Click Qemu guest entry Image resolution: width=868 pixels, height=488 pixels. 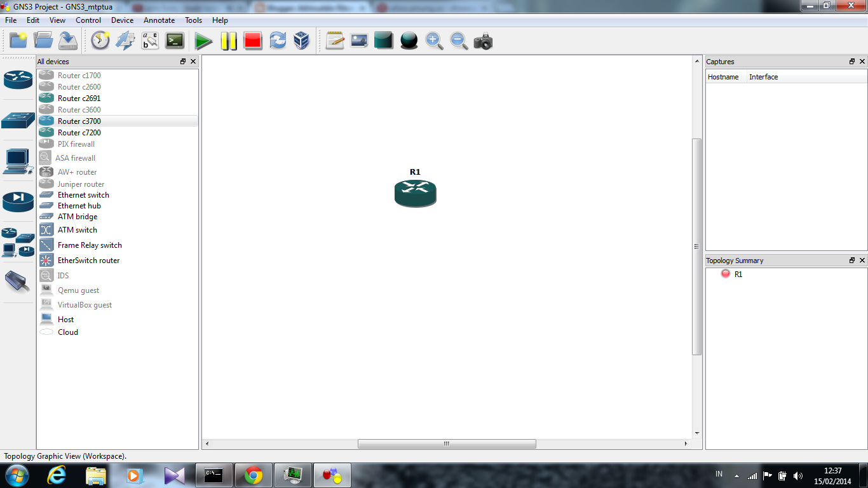[118, 290]
